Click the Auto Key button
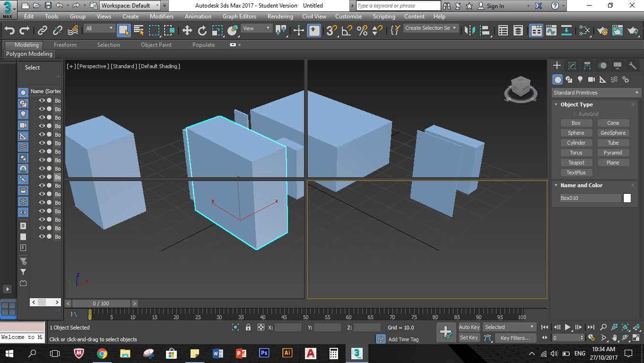This screenshot has height=363, width=644. click(x=469, y=327)
